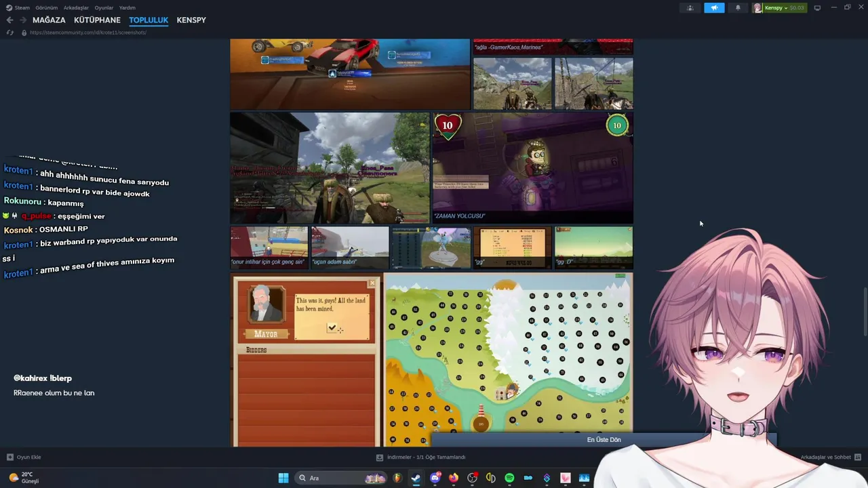This screenshot has height=488, width=868.
Task: Open the Windows Start button
Action: click(x=283, y=478)
